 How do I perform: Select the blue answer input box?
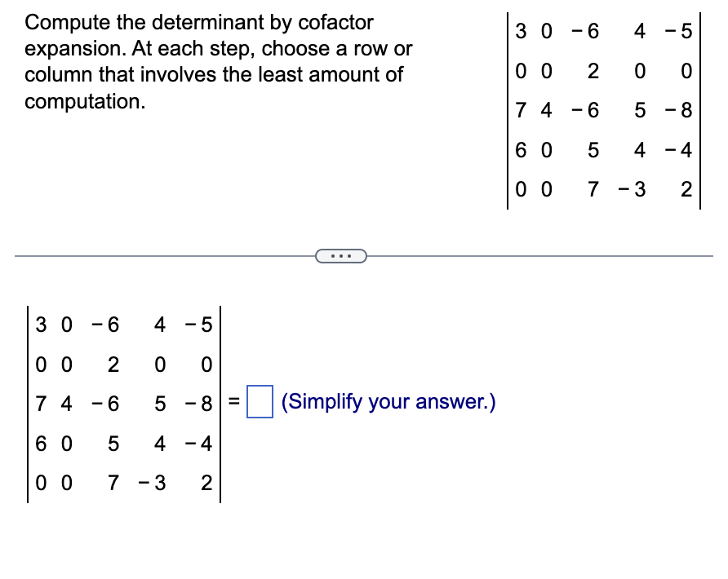point(260,400)
